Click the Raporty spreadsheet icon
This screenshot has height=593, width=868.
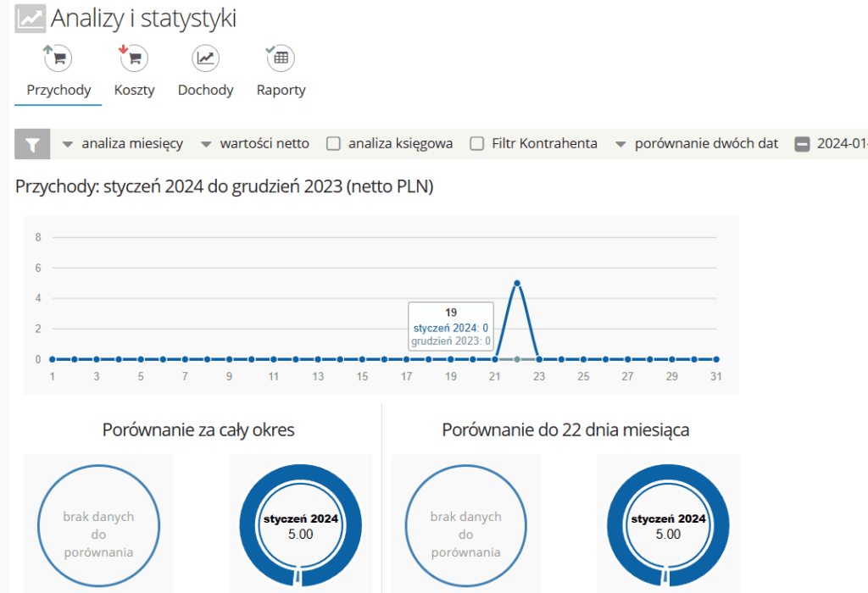(280, 58)
